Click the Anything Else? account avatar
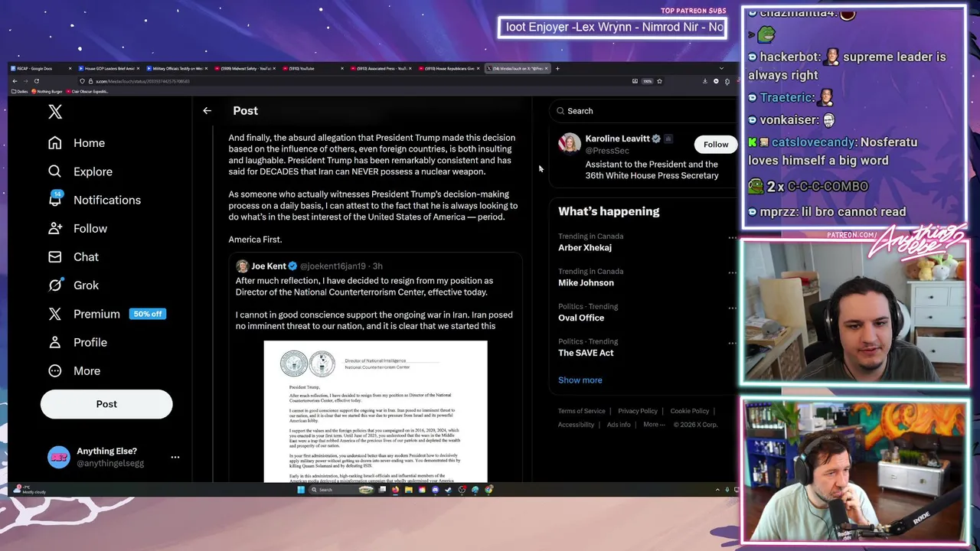Viewport: 980px width, 551px height. [x=59, y=457]
